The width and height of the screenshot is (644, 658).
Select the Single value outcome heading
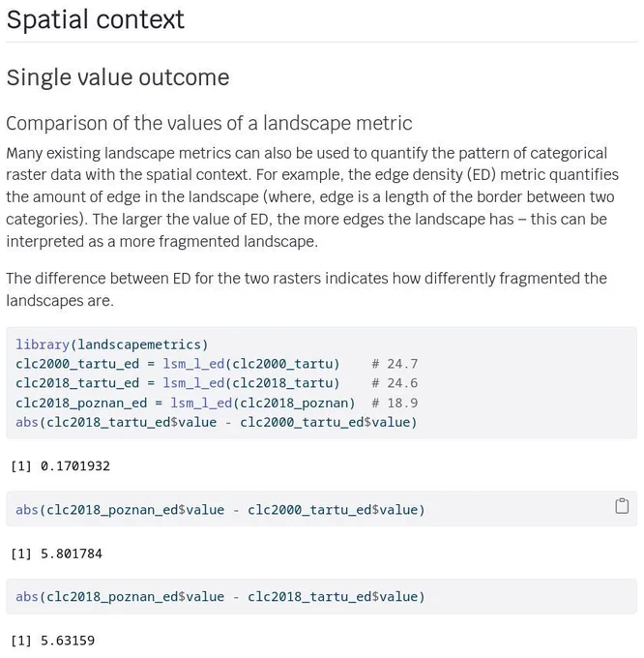118,77
